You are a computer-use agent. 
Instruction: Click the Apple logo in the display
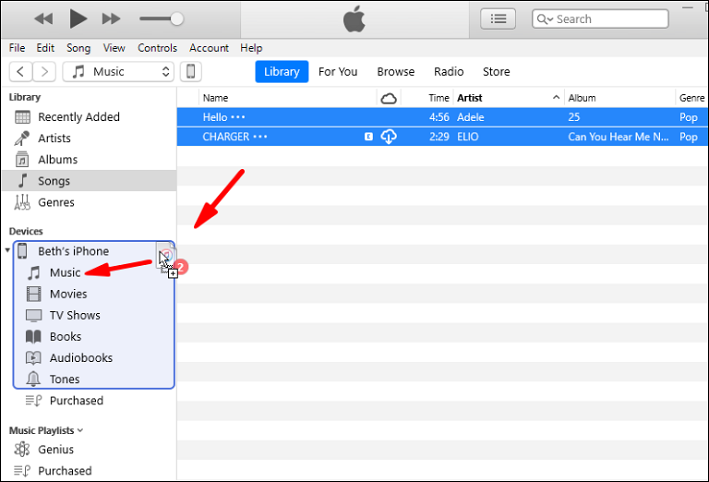point(354,19)
